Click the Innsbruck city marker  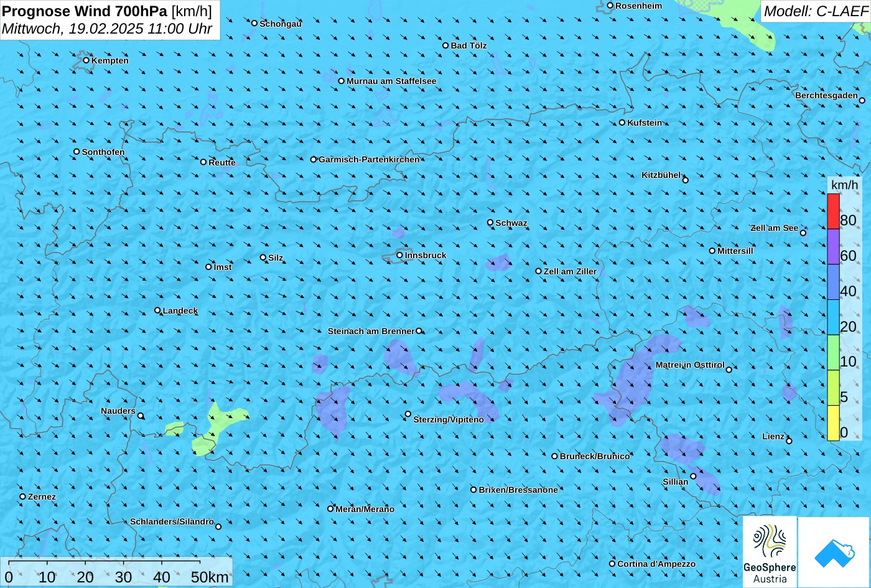[x=399, y=255]
